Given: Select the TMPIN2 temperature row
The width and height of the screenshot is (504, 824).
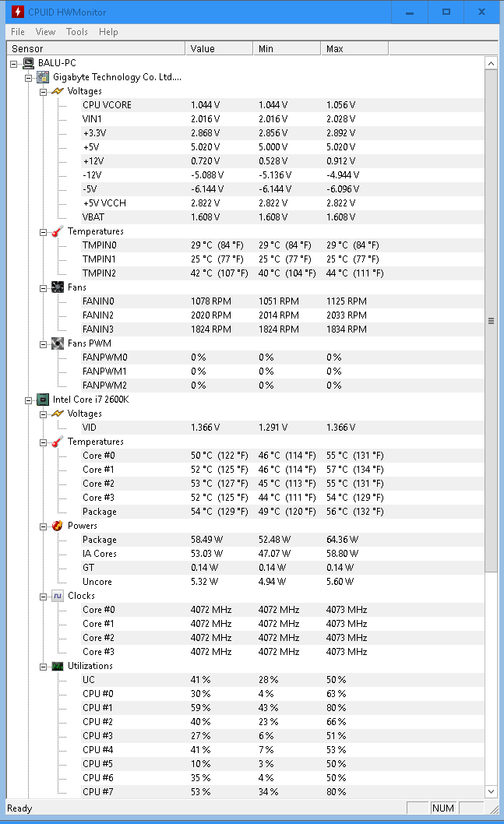Looking at the screenshot, I should tap(282, 273).
